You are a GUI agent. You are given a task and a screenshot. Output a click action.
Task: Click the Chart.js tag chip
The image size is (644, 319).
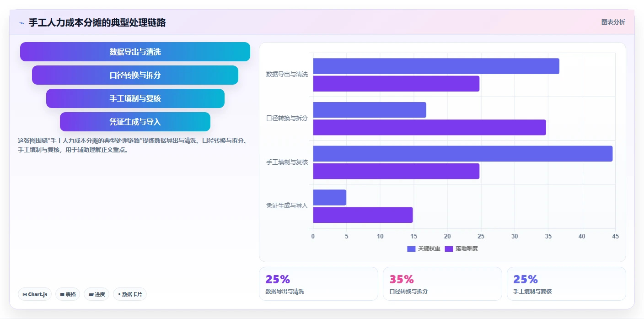tap(35, 294)
